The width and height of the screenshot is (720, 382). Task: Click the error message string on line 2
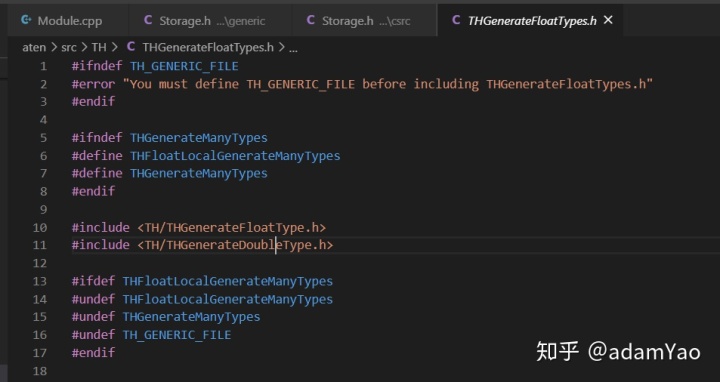pos(388,84)
